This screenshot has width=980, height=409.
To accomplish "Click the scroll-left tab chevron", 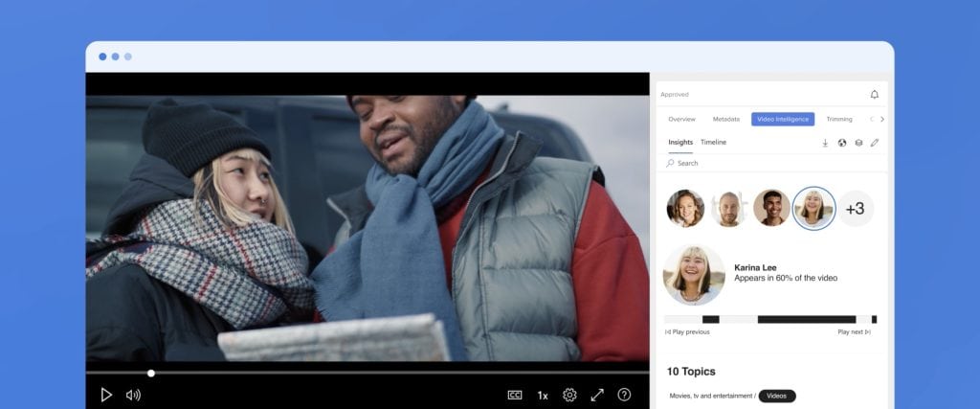I will pos(871,119).
